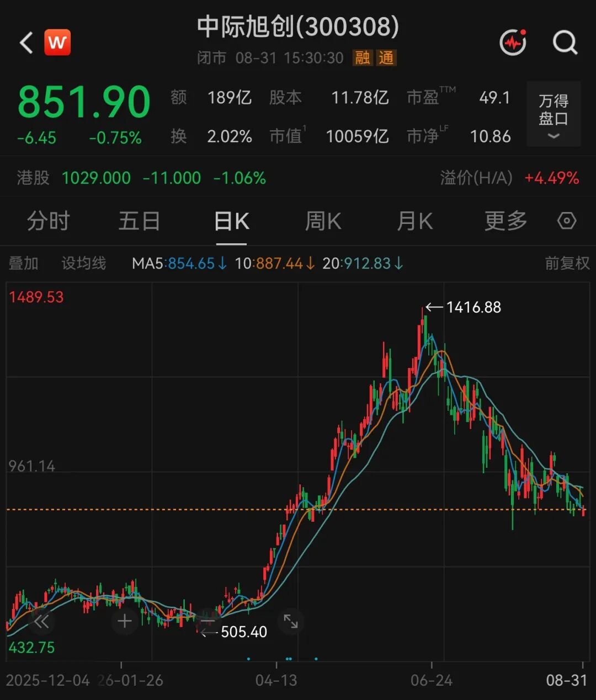Tap the 06-24 date axis label
The height and width of the screenshot is (700, 596).
click(x=432, y=680)
